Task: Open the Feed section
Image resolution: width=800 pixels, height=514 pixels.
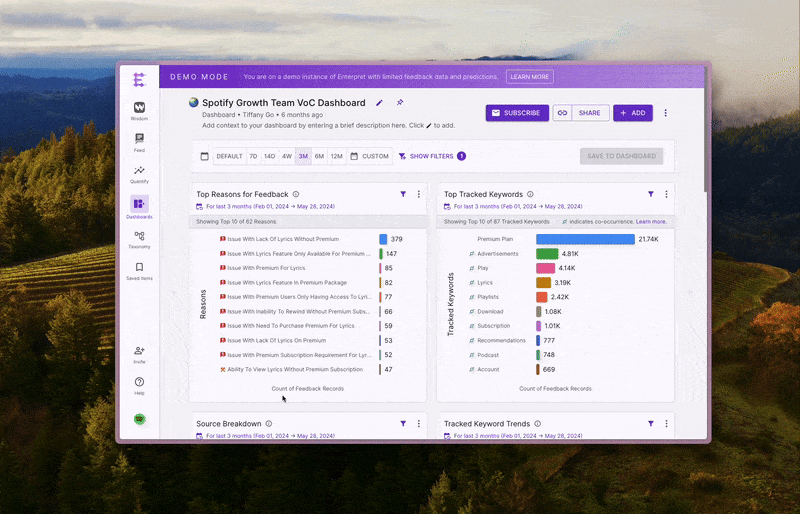Action: pos(139,142)
